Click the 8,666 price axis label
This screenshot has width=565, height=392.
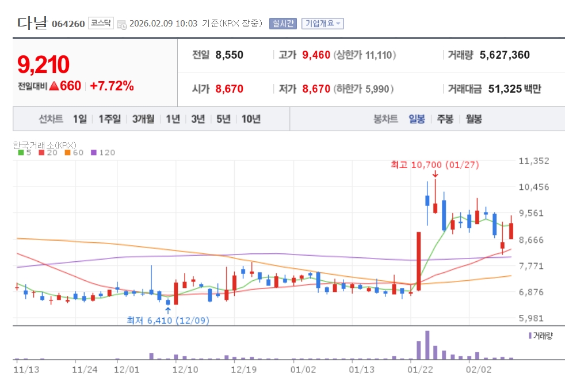click(531, 240)
